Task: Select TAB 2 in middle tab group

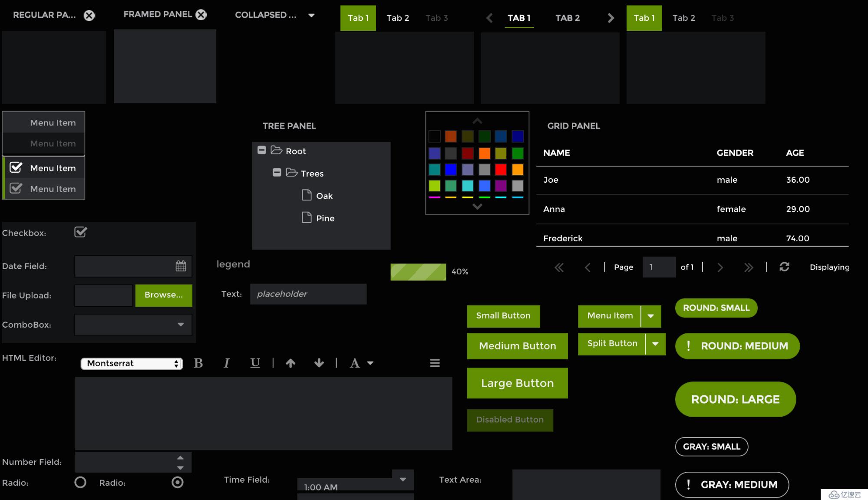Action: (567, 18)
